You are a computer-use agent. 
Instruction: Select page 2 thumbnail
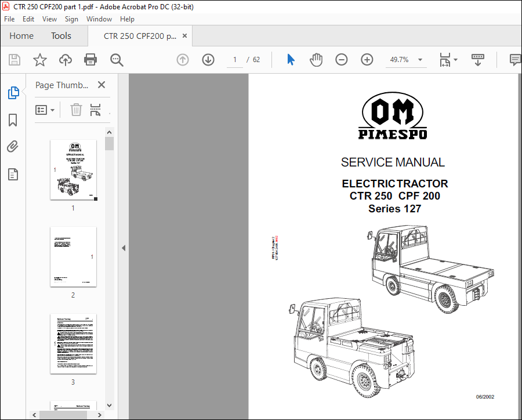coord(73,257)
